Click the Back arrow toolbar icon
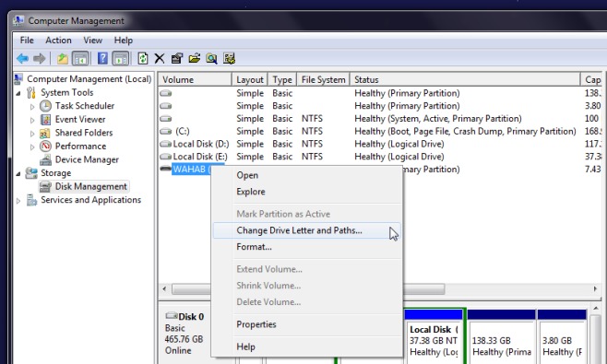 [22, 58]
